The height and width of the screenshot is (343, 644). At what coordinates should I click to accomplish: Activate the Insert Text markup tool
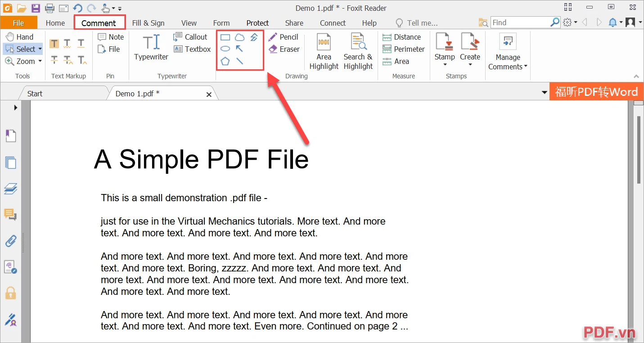tap(82, 59)
